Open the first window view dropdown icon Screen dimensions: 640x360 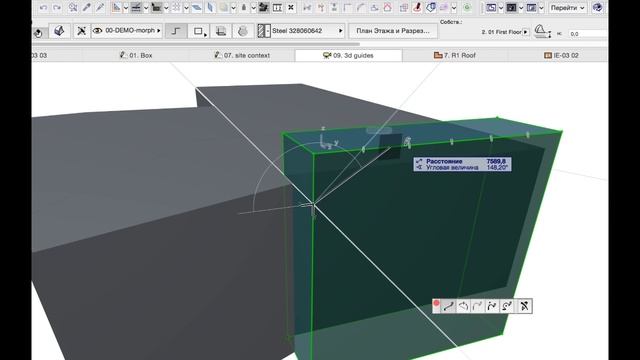click(491, 7)
